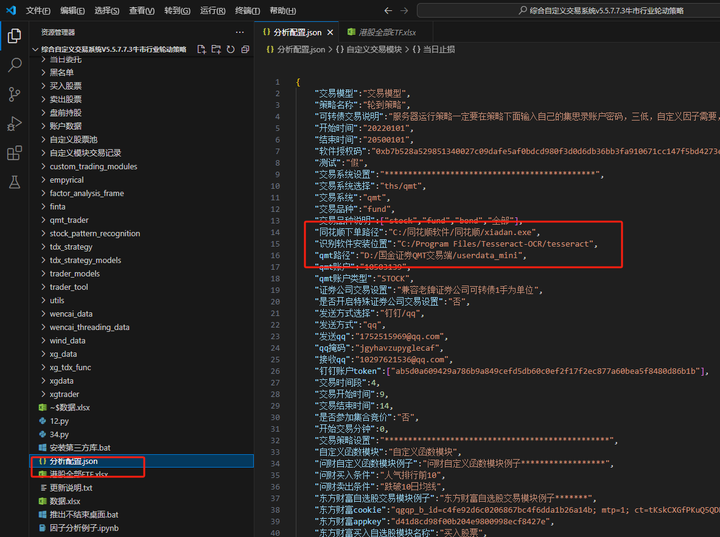Expand the wencai_threading_data folder
Image resolution: width=720 pixels, height=537 pixels.
tap(90, 327)
